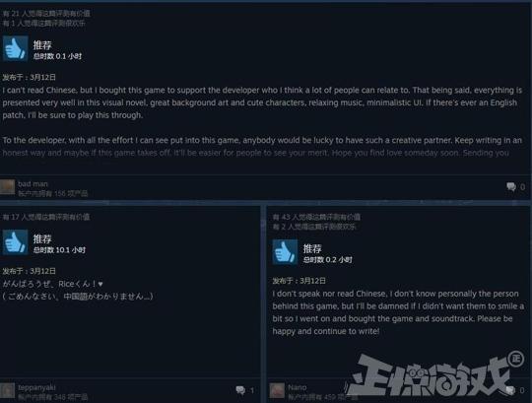Click the 正惊游戏 watermark logo
The width and height of the screenshot is (532, 403).
435,373
